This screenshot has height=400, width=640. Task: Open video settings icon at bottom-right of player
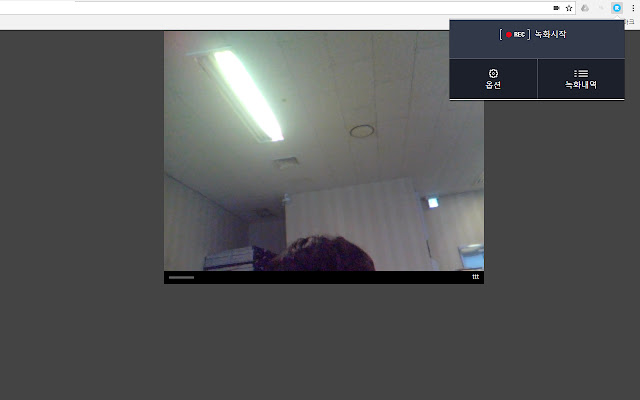(475, 277)
